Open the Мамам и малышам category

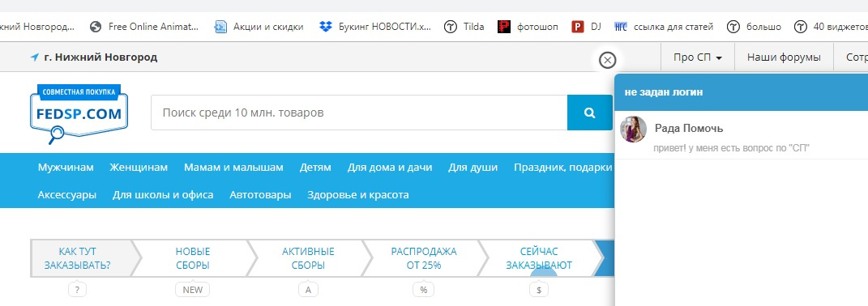(233, 167)
